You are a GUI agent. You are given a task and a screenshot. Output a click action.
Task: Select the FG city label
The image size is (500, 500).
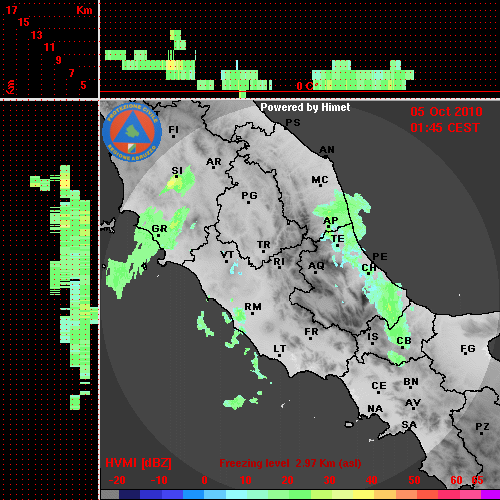pyautogui.click(x=468, y=349)
